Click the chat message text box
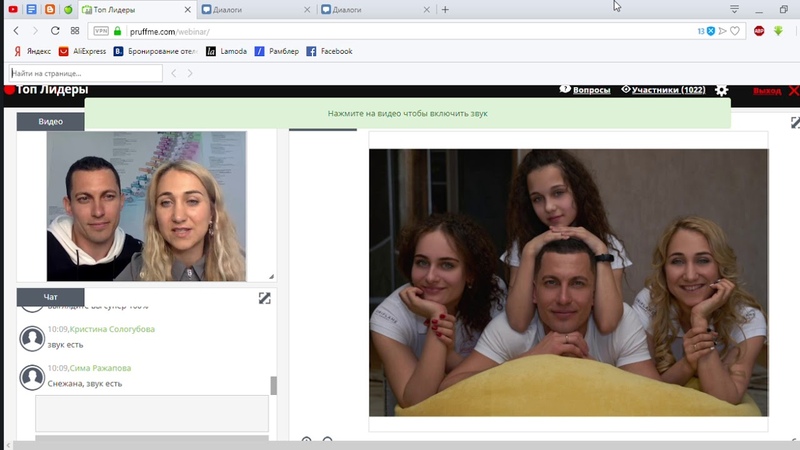 coord(152,413)
